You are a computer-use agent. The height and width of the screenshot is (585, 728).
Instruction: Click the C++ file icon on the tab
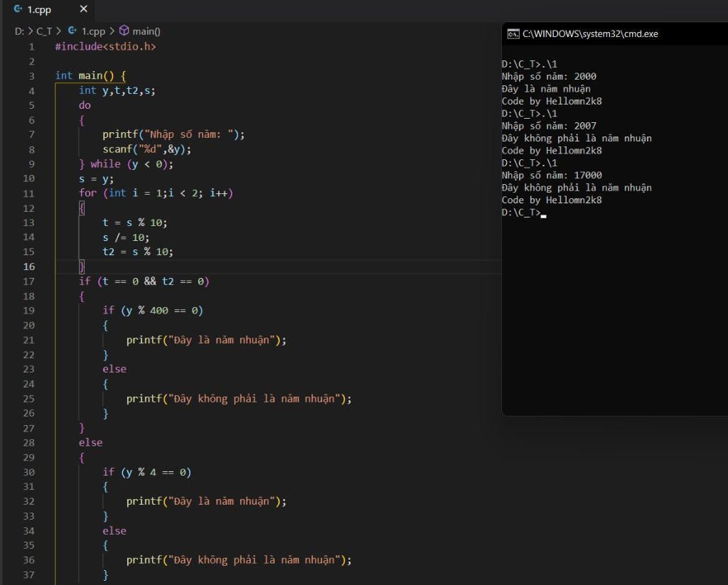tap(18, 9)
